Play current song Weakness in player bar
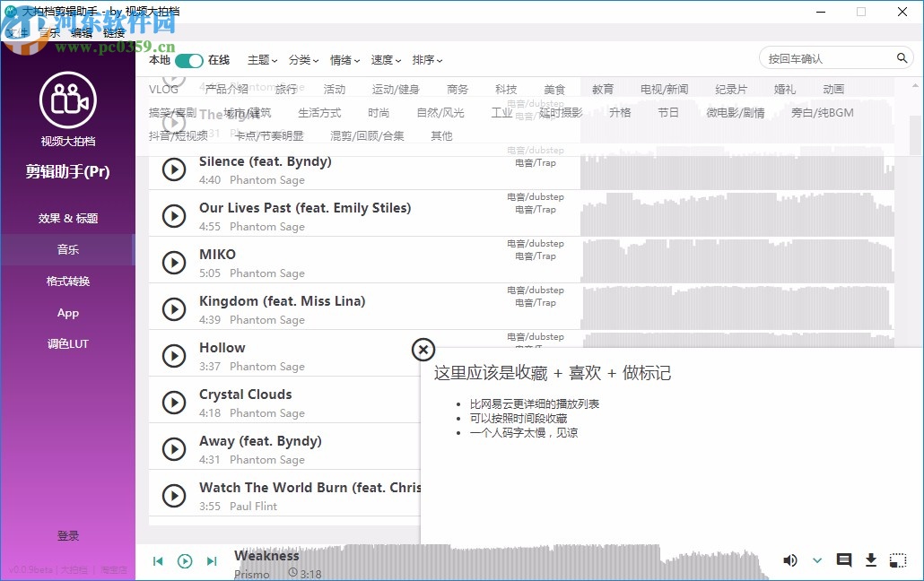This screenshot has height=581, width=924. pos(185,561)
